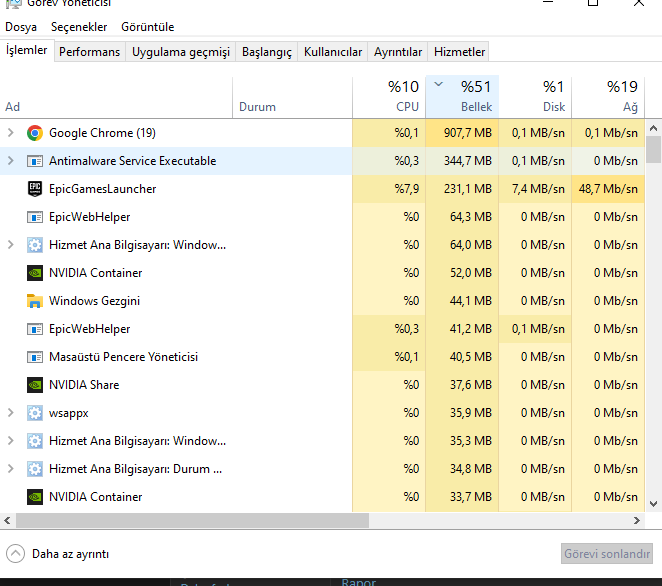
Task: Expand Hizmet Ana Bilgisayarı: Durum row
Action: click(x=11, y=469)
